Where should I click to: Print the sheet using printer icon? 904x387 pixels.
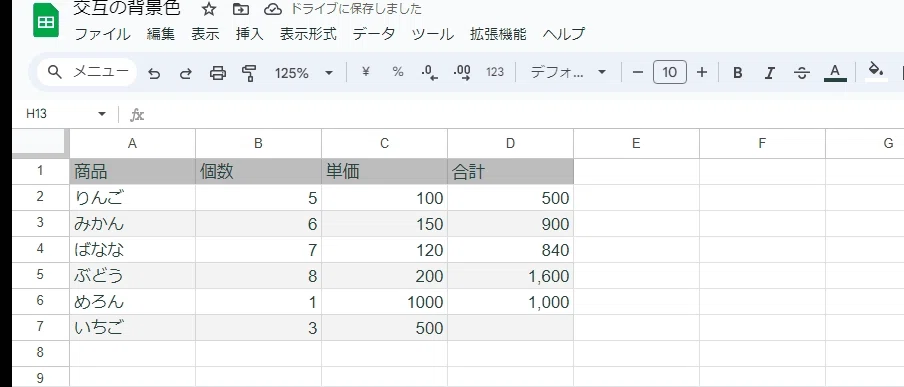tap(217, 73)
